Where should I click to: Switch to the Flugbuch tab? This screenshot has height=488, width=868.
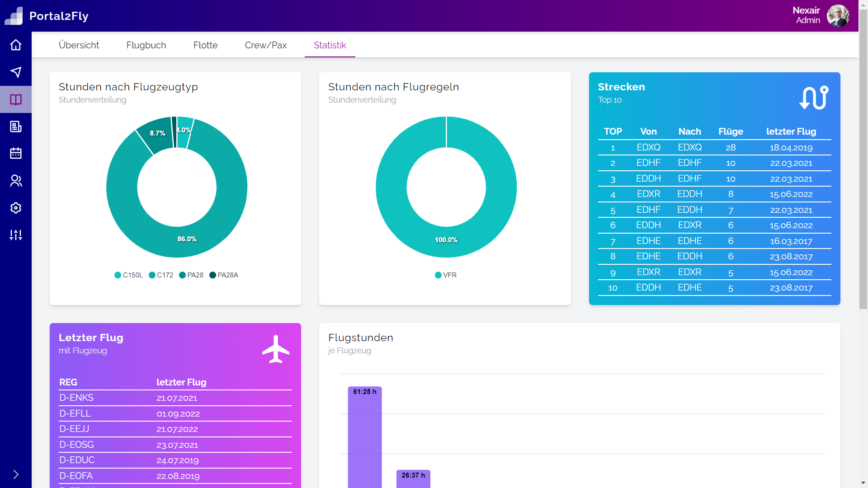(x=146, y=45)
